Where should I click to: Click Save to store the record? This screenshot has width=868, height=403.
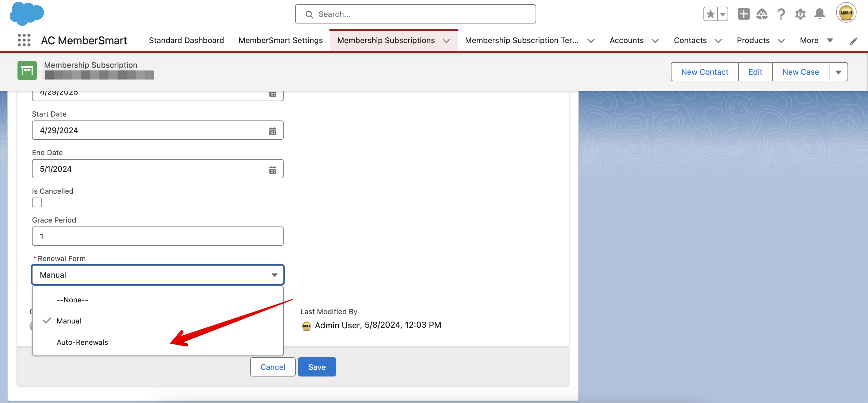[317, 367]
